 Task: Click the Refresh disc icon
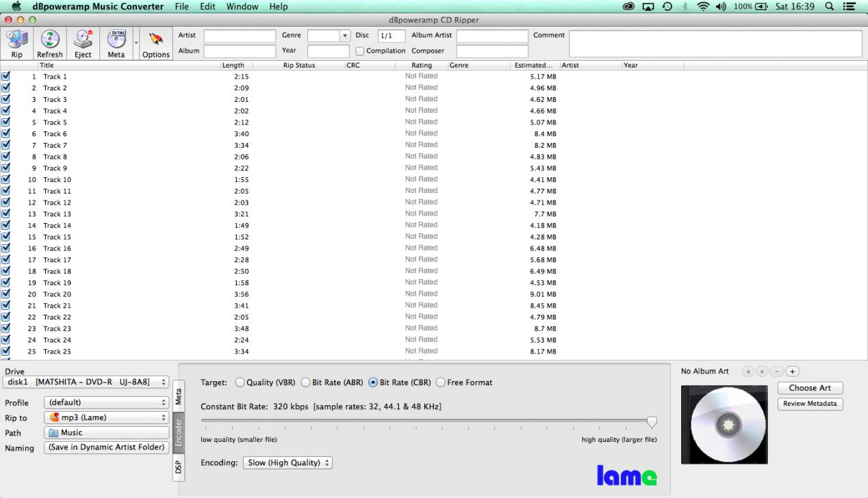point(50,40)
